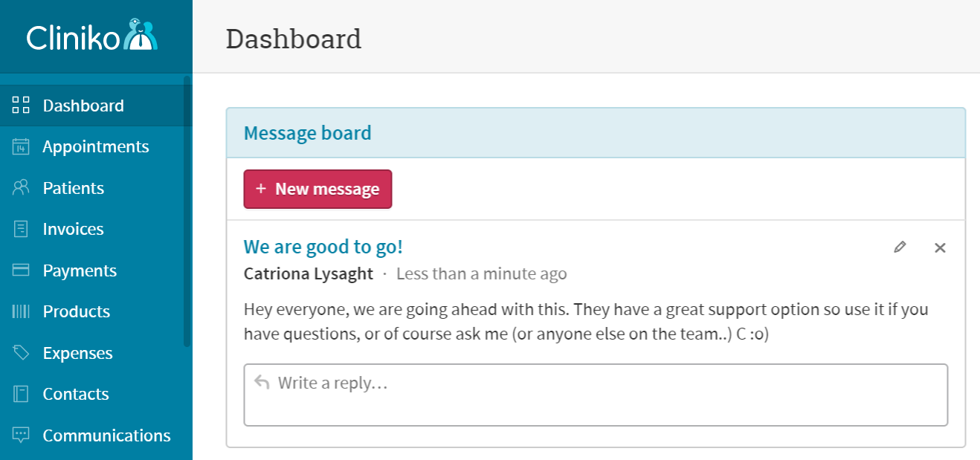Click the Patients people icon

coord(21,188)
